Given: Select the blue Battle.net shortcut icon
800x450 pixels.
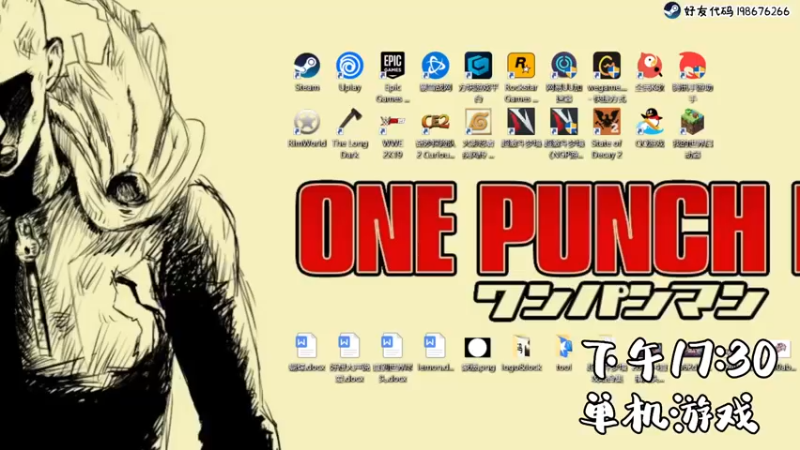Looking at the screenshot, I should click(435, 66).
